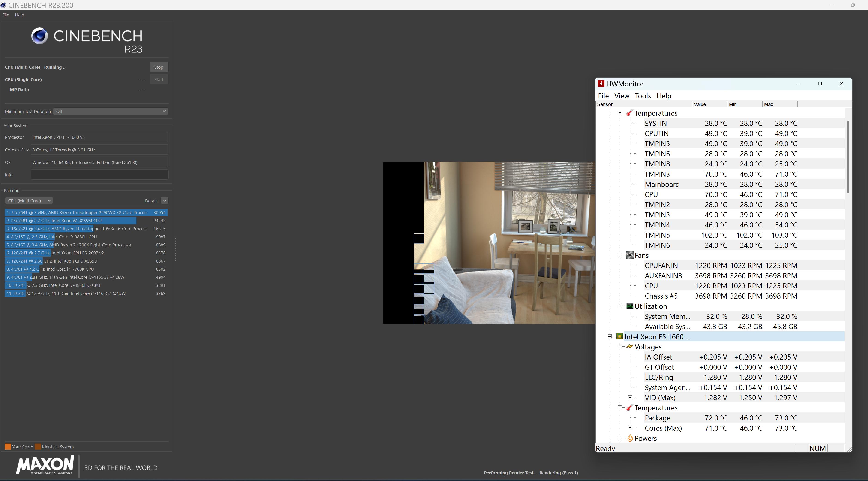
Task: Expand the VID (Max) voltage entry
Action: pos(630,397)
